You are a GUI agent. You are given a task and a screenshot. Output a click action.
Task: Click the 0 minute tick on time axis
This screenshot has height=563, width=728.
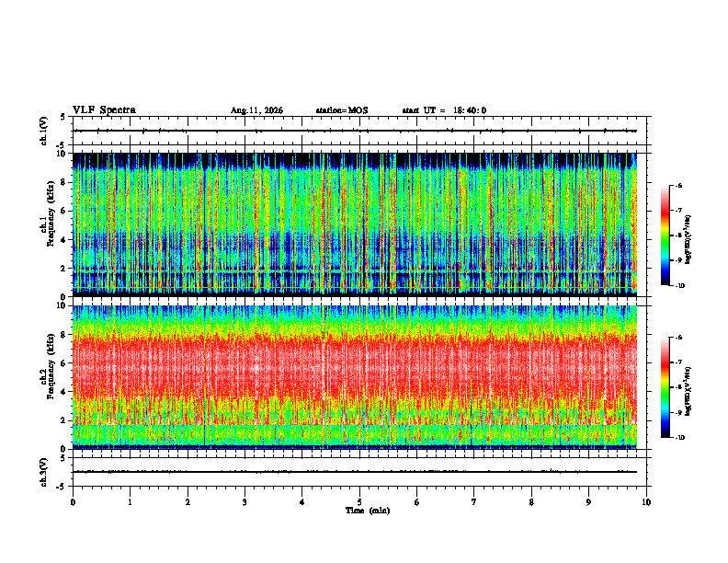pyautogui.click(x=73, y=502)
